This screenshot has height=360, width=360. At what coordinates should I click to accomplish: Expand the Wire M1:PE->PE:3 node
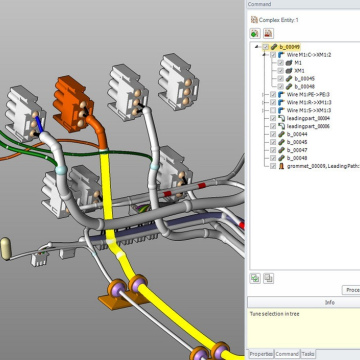point(264,95)
